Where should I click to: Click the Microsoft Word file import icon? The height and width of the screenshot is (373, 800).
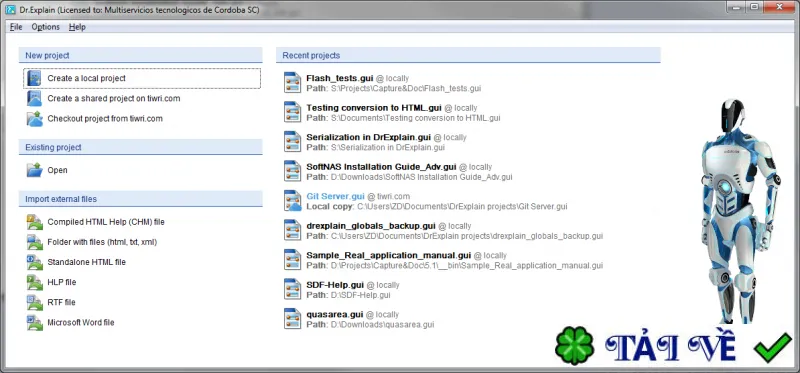(34, 322)
